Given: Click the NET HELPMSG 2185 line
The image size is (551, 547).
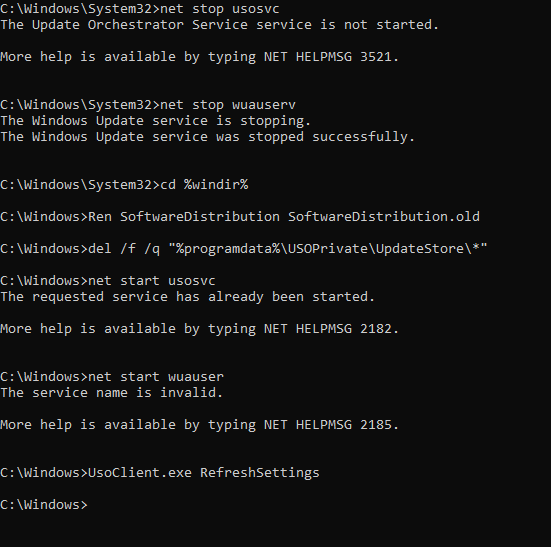Looking at the screenshot, I should [199, 425].
